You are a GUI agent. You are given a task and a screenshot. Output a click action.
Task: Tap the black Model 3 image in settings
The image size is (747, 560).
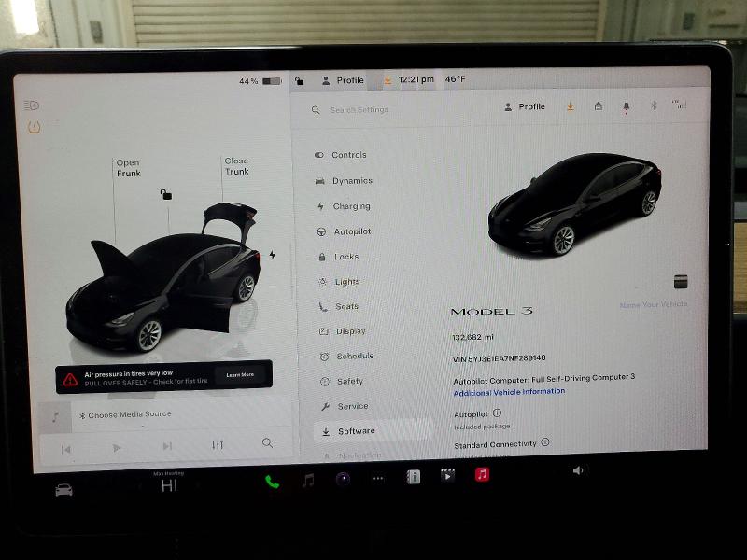574,204
